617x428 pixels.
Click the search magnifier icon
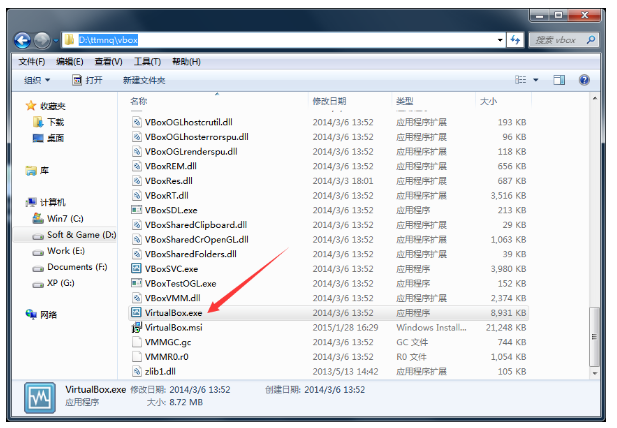click(590, 40)
